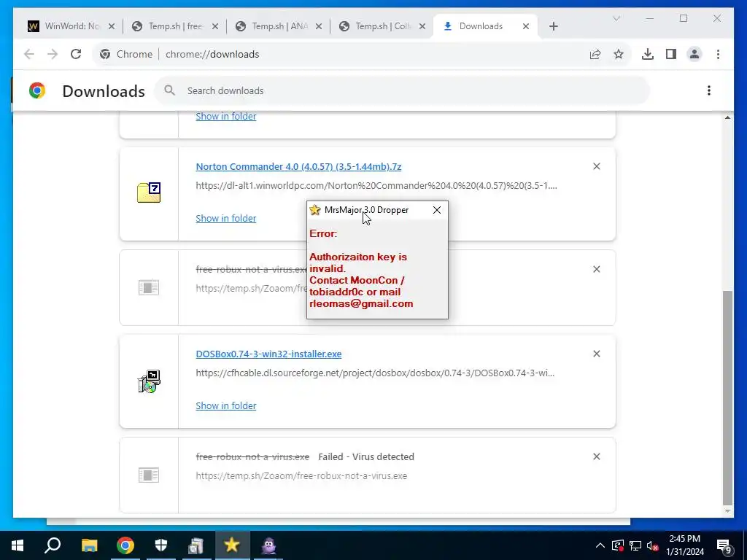
Task: Open Chrome's three-dot main menu
Action: [x=718, y=54]
